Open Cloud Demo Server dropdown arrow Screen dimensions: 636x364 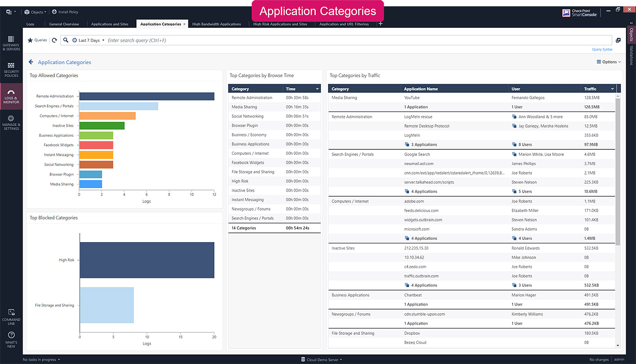pyautogui.click(x=341, y=360)
